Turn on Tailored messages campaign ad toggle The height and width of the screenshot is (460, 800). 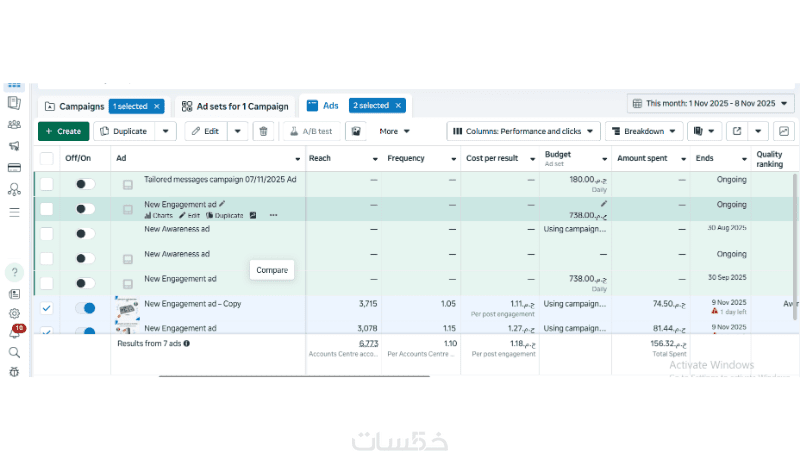(85, 184)
